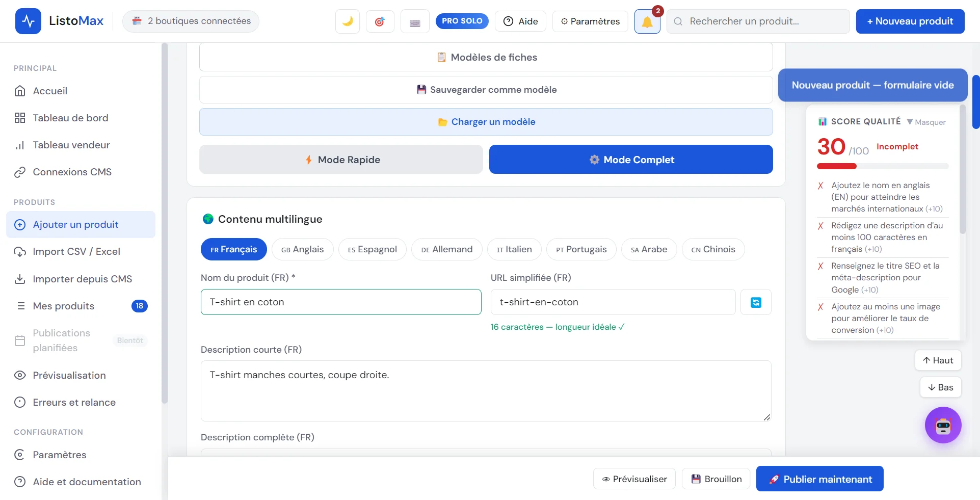Open the Aide help button
This screenshot has height=500, width=980.
[520, 21]
